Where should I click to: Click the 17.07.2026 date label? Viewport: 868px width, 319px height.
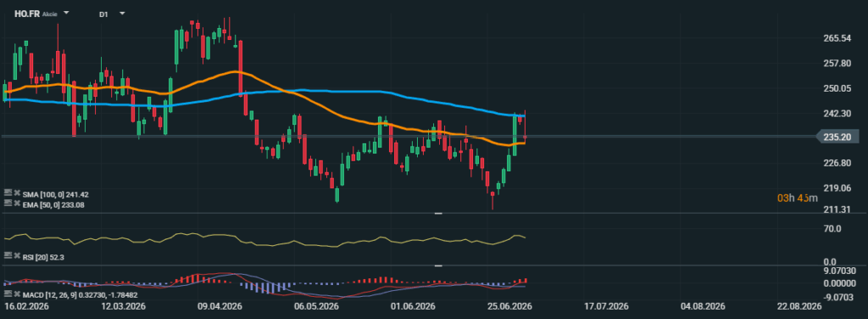click(x=607, y=307)
